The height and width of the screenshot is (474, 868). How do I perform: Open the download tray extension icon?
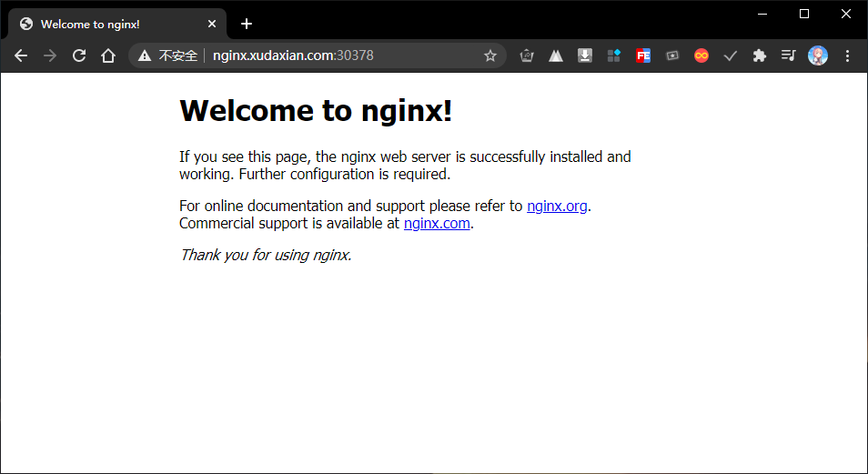(x=585, y=55)
